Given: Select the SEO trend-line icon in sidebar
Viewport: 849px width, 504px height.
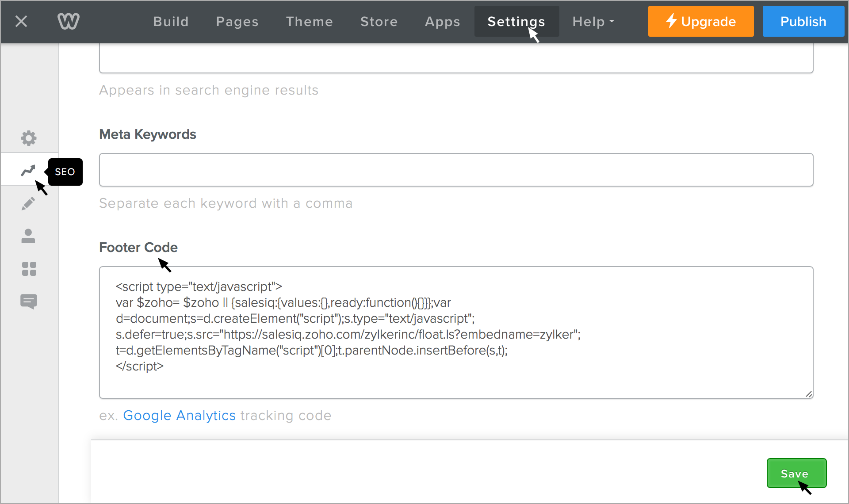Looking at the screenshot, I should coord(28,170).
